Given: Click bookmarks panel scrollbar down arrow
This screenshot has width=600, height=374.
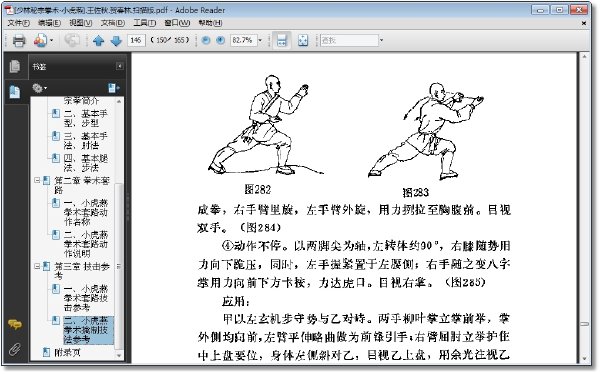Looking at the screenshot, I should click(x=119, y=356).
